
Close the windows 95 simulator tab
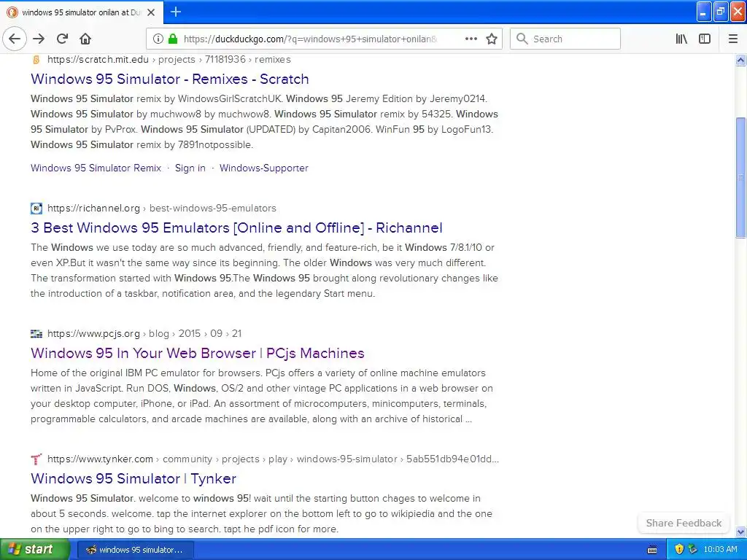coord(151,12)
